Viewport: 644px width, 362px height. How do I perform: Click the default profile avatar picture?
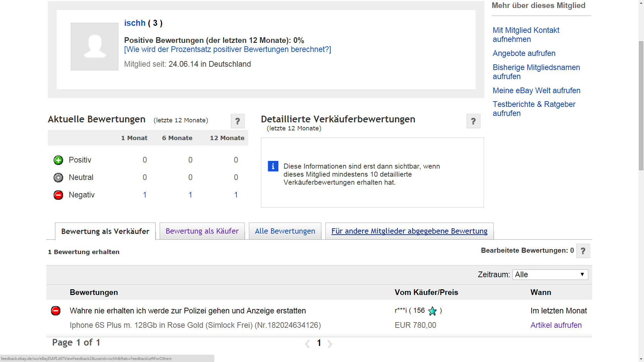(x=95, y=47)
